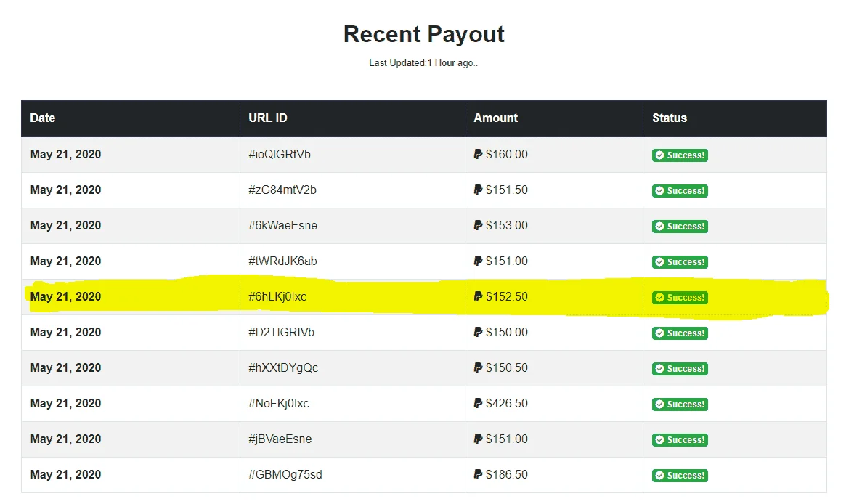Click the date in the #ioQlGRtVb row

pyautogui.click(x=66, y=155)
